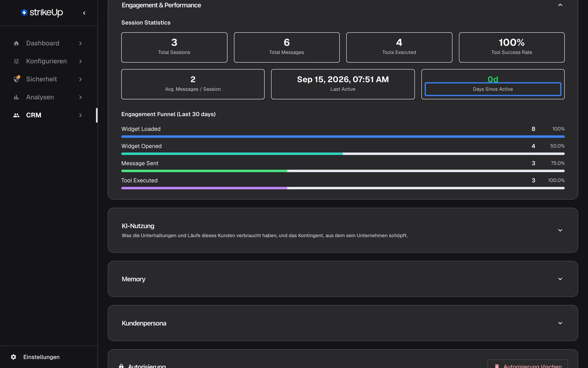The image size is (588, 368).
Task: Expand the Memory section chevron
Action: [560, 279]
